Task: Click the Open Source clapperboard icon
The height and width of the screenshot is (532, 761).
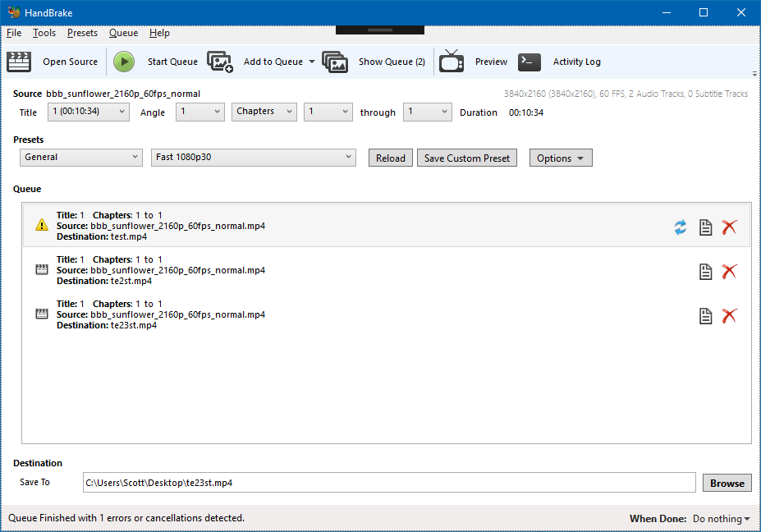Action: pos(19,62)
